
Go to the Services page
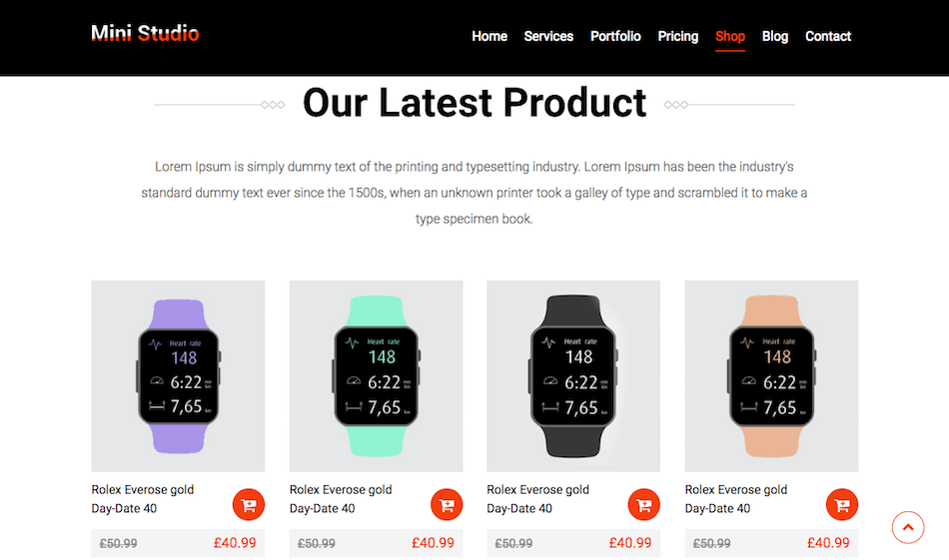[549, 36]
